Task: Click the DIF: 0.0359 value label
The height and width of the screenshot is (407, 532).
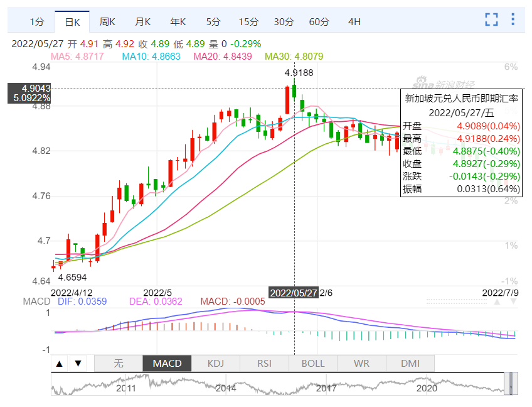Action: [82, 301]
